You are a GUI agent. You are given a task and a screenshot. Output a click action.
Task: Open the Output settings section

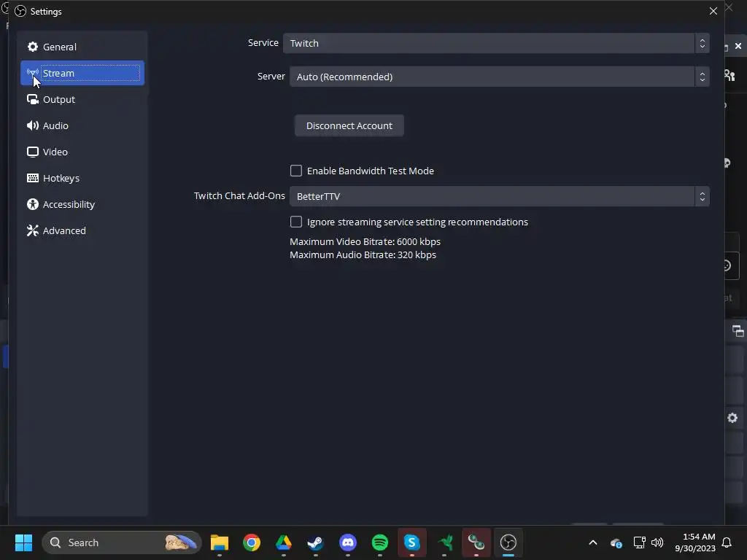[x=82, y=99]
